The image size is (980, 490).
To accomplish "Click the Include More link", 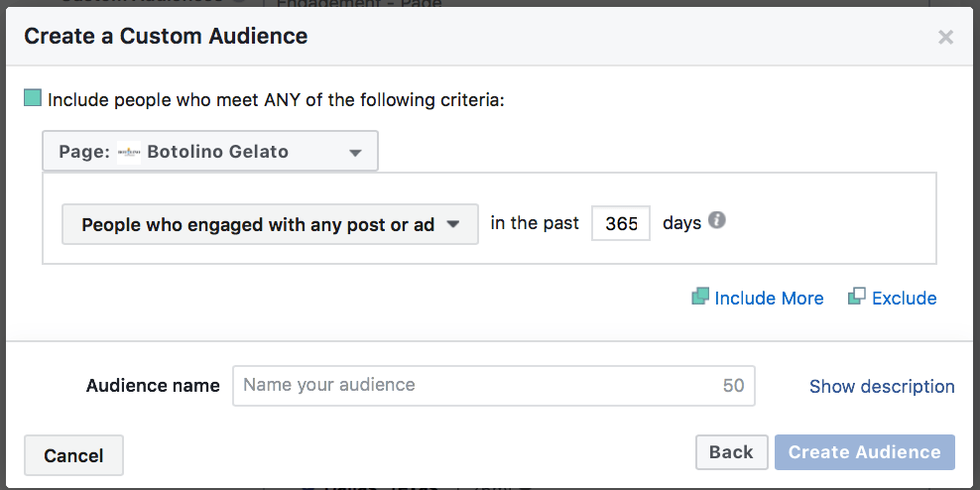I will click(x=769, y=299).
